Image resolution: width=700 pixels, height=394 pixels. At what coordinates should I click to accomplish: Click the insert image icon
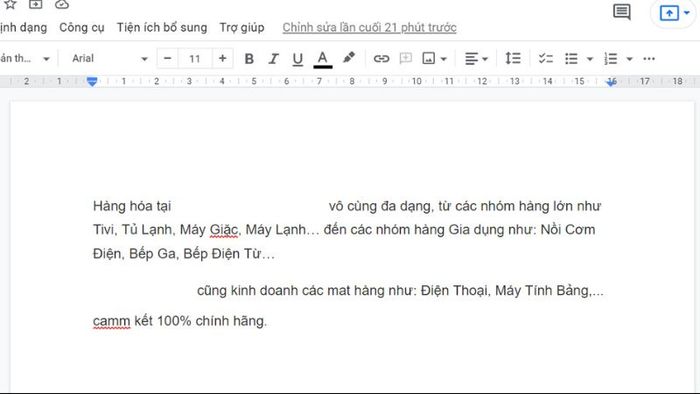[429, 58]
